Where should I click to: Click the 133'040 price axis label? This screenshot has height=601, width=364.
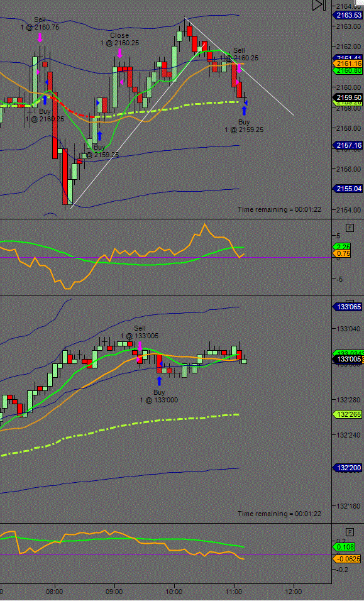pos(348,329)
